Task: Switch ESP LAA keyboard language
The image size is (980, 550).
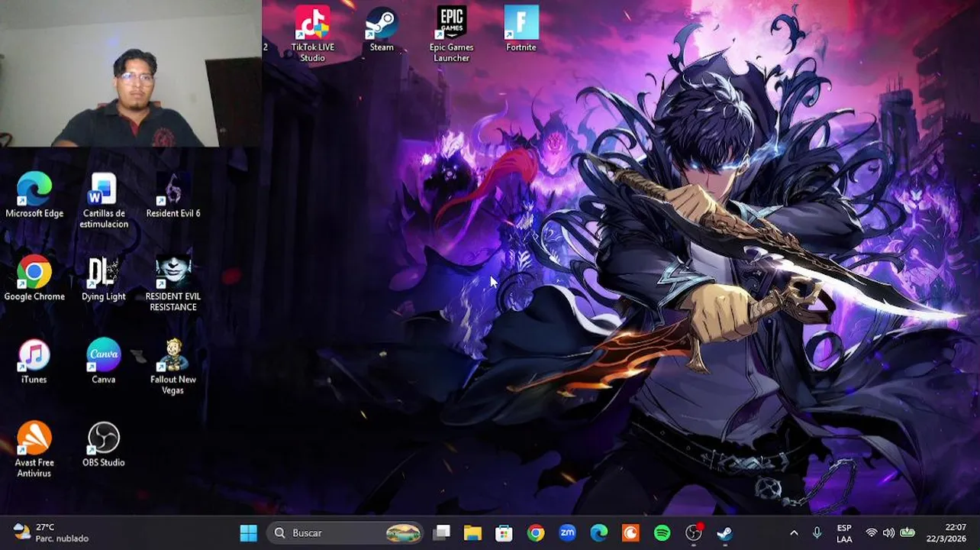Action: [x=844, y=533]
